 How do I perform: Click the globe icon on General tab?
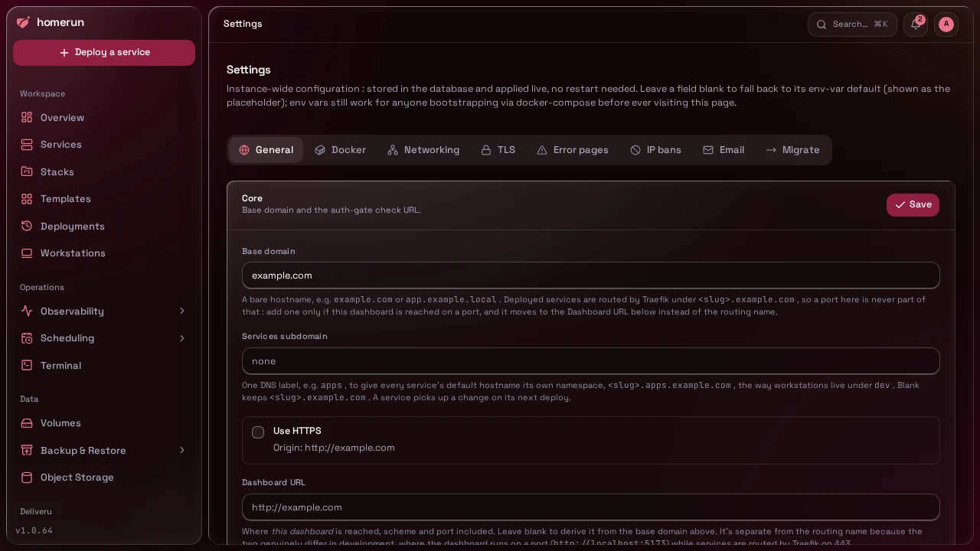point(244,150)
